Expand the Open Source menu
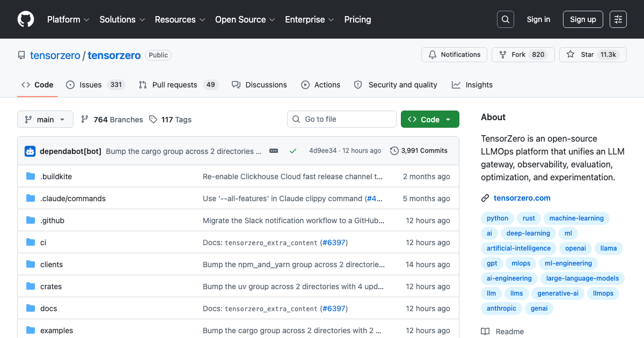This screenshot has height=338, width=644. [x=245, y=19]
